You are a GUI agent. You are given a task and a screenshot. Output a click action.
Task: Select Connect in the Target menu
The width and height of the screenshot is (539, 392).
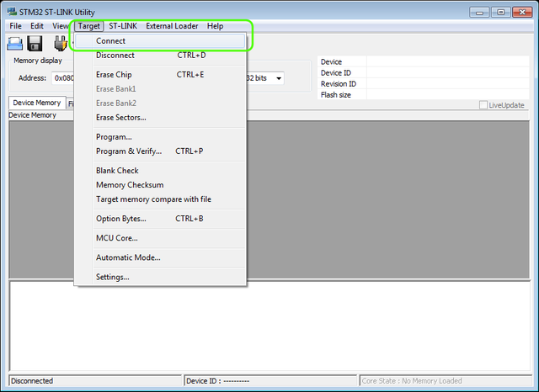(x=160, y=41)
